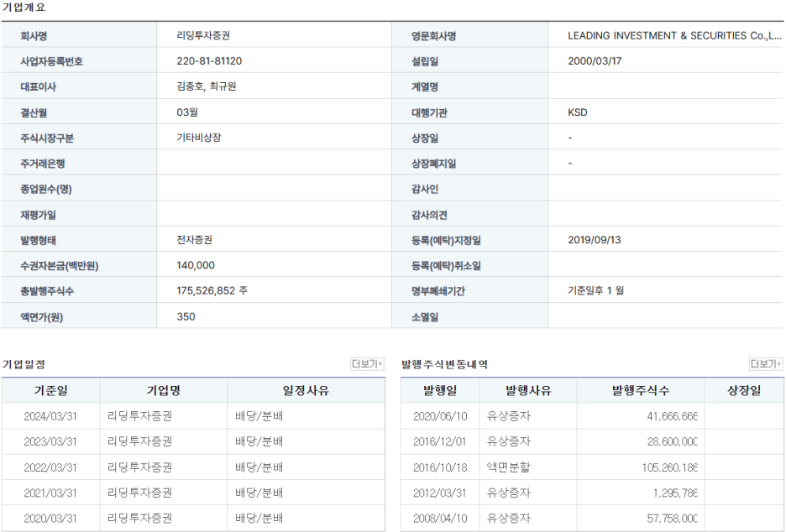The image size is (786, 532).
Task: Click the 발행일 column header
Action: point(440,390)
